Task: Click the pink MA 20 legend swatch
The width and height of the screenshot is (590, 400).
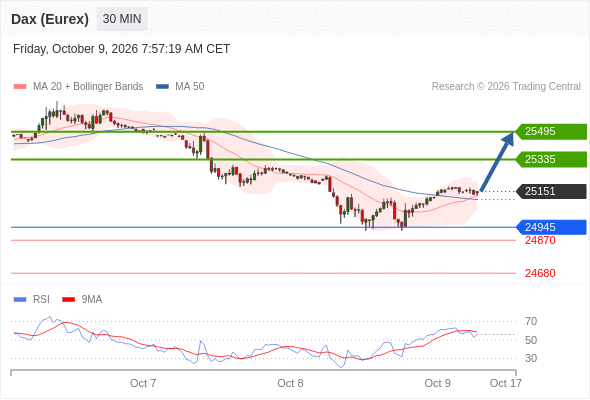Action: coord(20,87)
